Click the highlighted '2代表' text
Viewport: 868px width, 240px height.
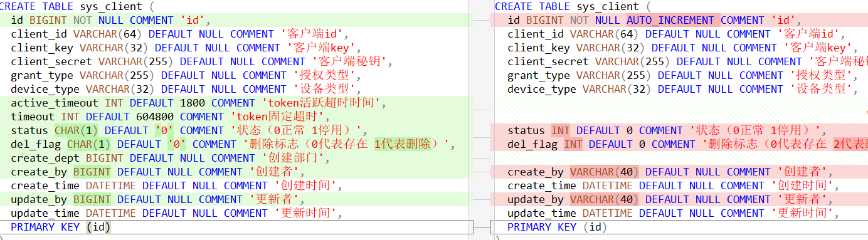point(850,144)
